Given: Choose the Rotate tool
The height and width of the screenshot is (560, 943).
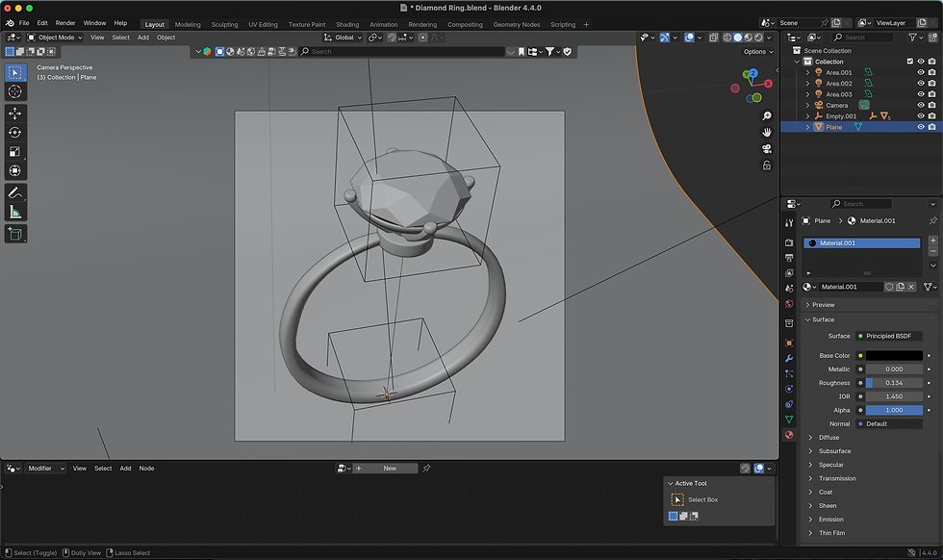Looking at the screenshot, I should (15, 133).
